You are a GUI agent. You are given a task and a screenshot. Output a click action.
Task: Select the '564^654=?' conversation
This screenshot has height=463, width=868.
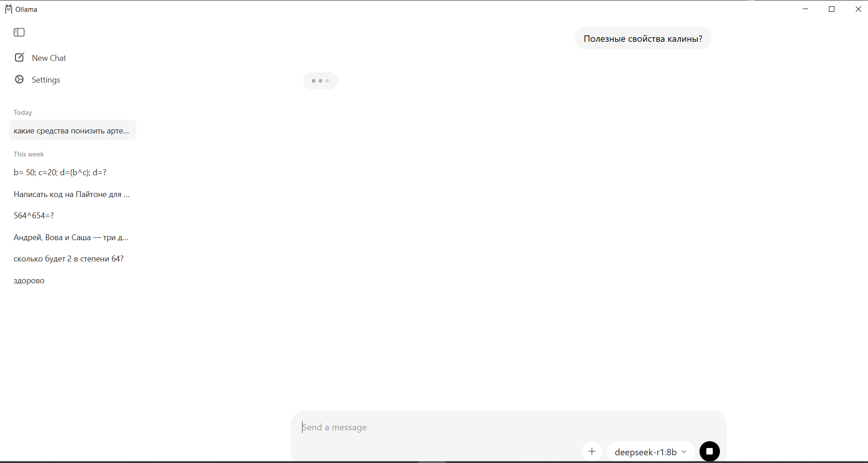coord(34,216)
